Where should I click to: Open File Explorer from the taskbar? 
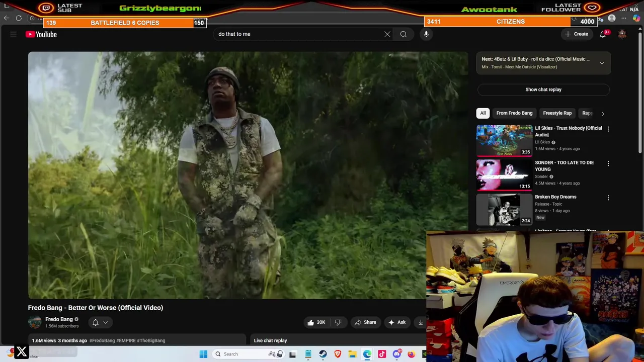coord(352,354)
